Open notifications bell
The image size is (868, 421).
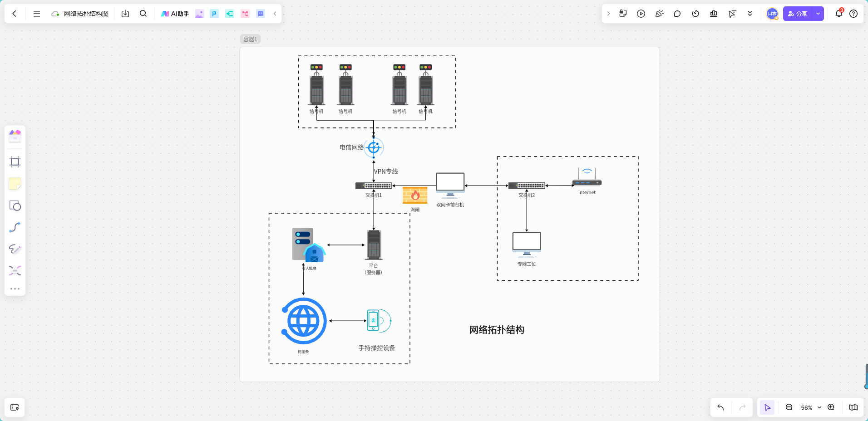point(839,14)
